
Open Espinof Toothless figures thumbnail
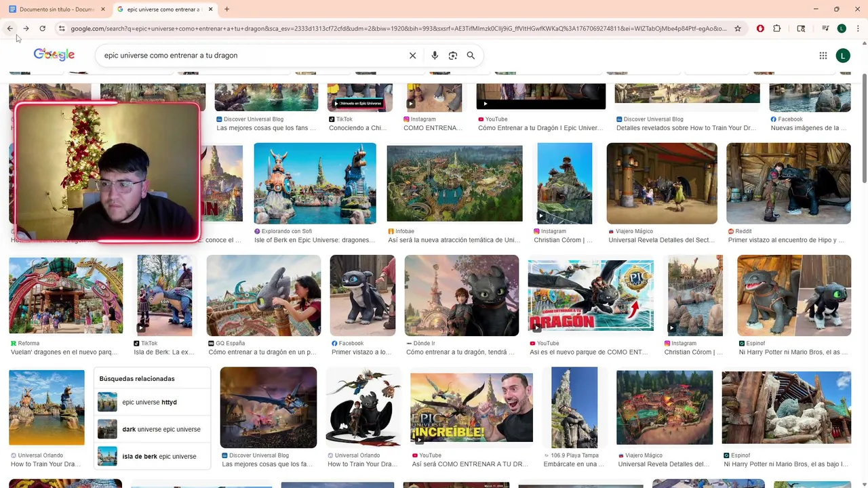point(794,296)
